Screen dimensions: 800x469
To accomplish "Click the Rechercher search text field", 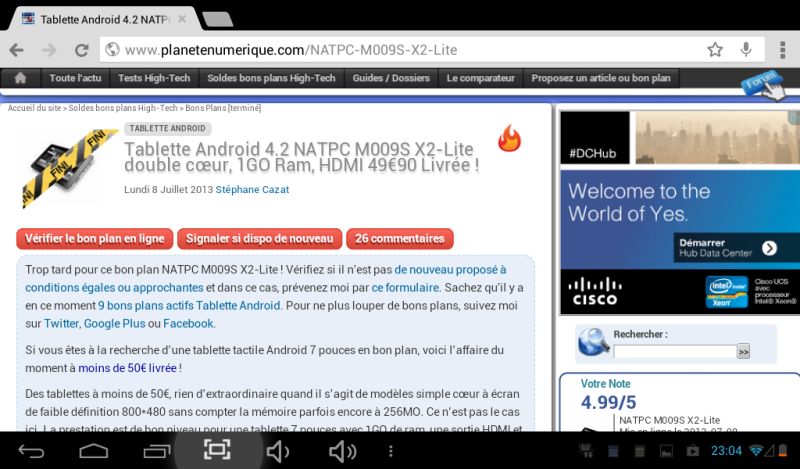I will [674, 352].
